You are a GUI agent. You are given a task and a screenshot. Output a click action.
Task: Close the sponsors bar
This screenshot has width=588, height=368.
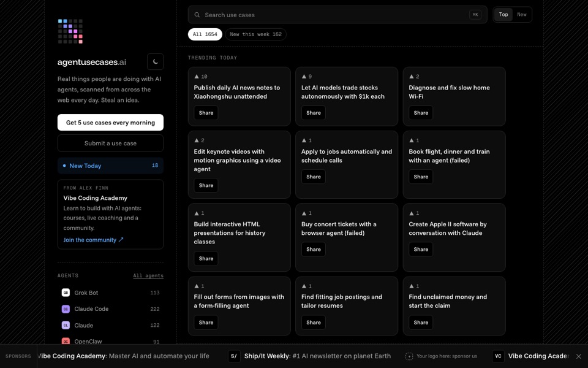tap(579, 356)
